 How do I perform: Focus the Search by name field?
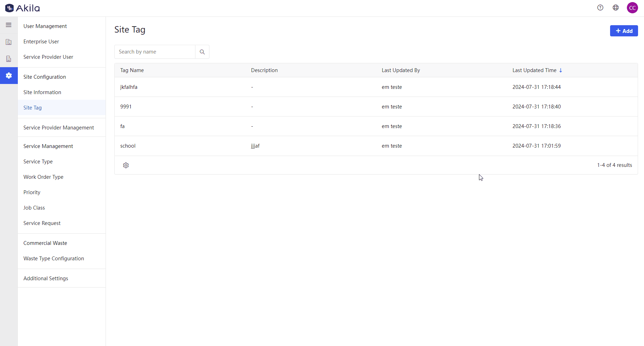(x=155, y=52)
